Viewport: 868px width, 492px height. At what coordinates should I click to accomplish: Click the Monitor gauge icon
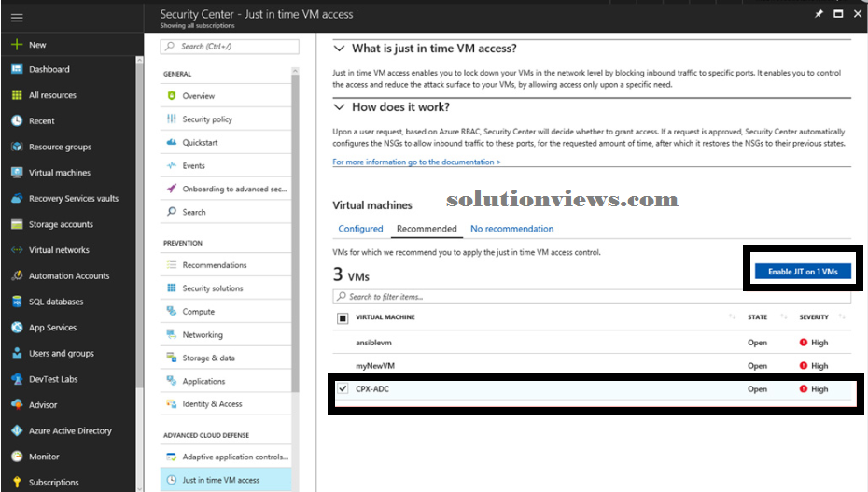[x=17, y=457]
